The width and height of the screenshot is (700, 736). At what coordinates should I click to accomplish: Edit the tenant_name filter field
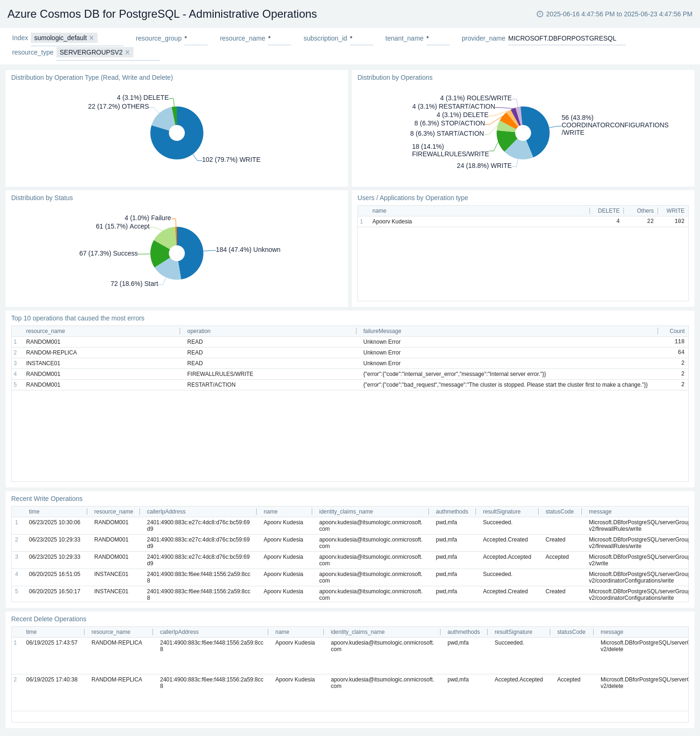438,38
